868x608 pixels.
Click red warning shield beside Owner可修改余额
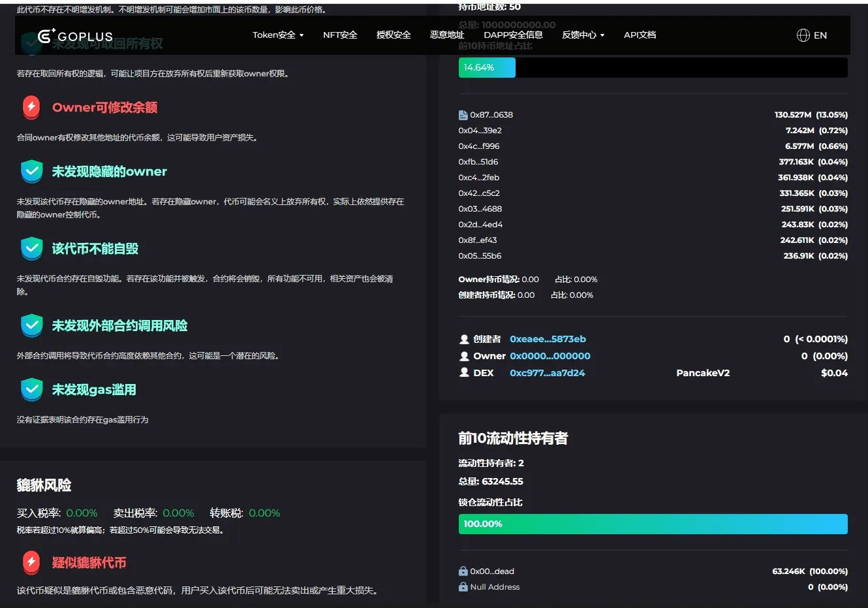tap(31, 107)
